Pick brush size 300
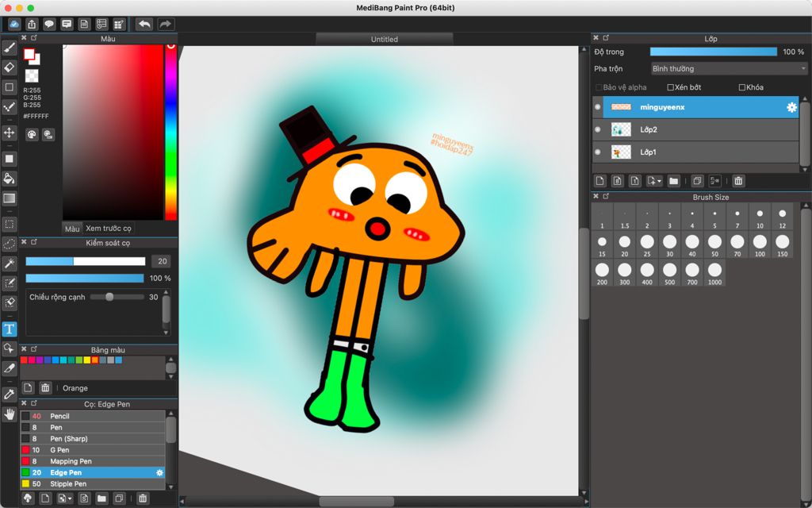Viewport: 812px width, 508px height. [x=625, y=273]
